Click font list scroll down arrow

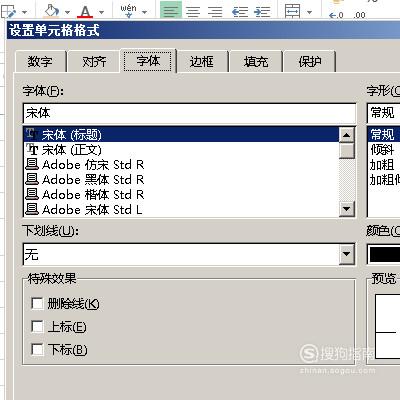(x=347, y=209)
